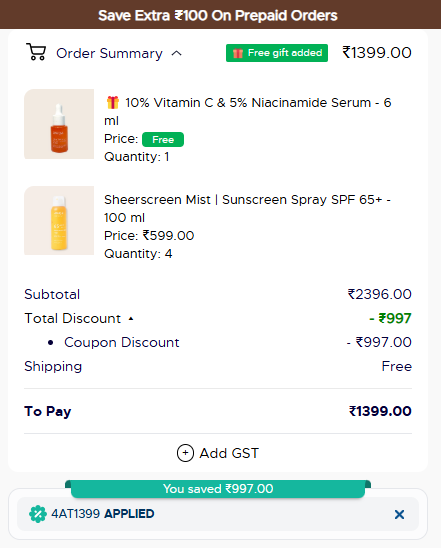This screenshot has width=441, height=548.
Task: Click the You saved ₹997.00 ribbon
Action: 218,489
